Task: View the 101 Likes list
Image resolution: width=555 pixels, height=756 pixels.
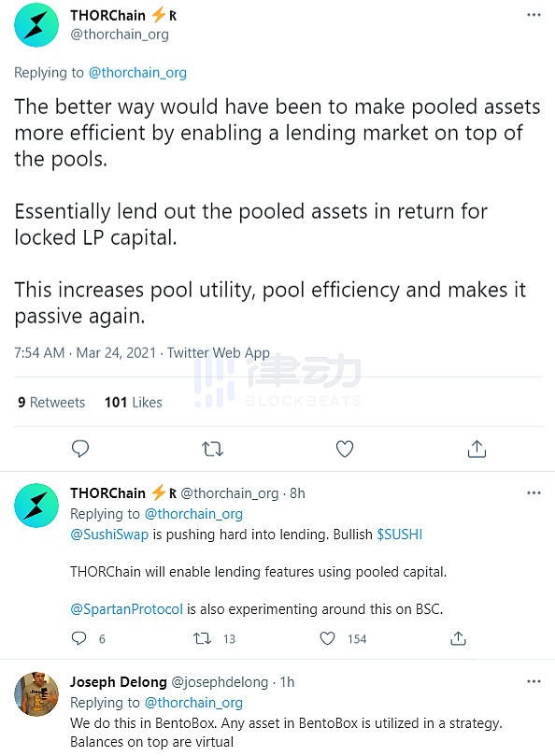Action: [x=133, y=402]
